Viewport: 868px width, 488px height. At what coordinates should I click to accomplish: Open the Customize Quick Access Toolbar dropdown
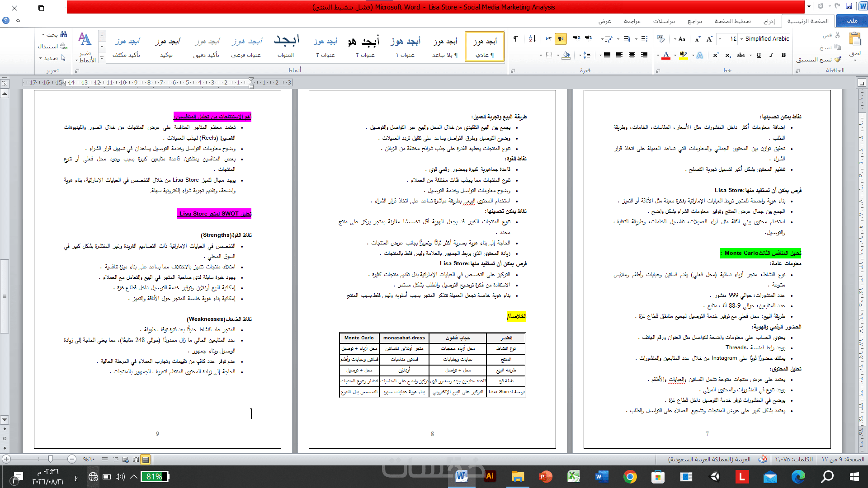pyautogui.click(x=809, y=6)
